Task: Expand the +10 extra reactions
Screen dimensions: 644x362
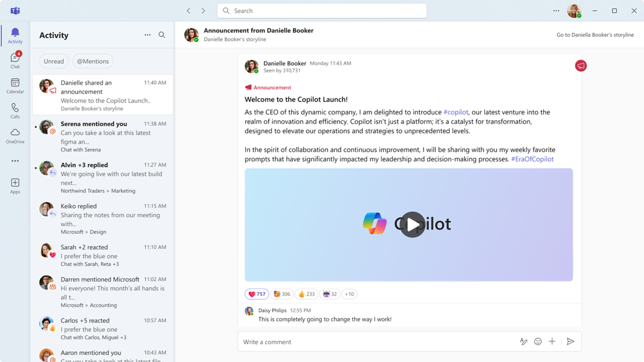Action: [x=349, y=293]
